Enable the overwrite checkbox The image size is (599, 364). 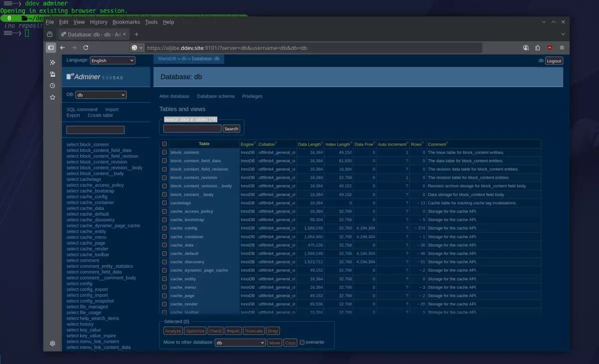(x=302, y=343)
